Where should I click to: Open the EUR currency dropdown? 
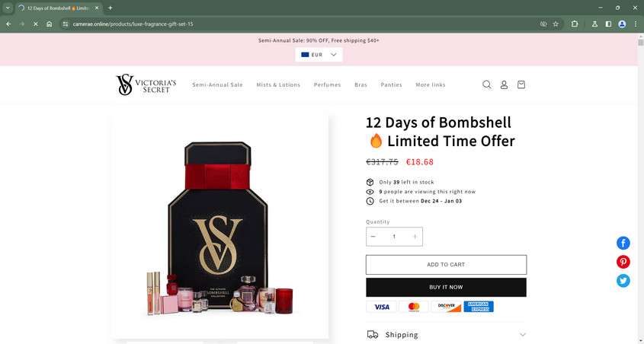click(x=319, y=55)
